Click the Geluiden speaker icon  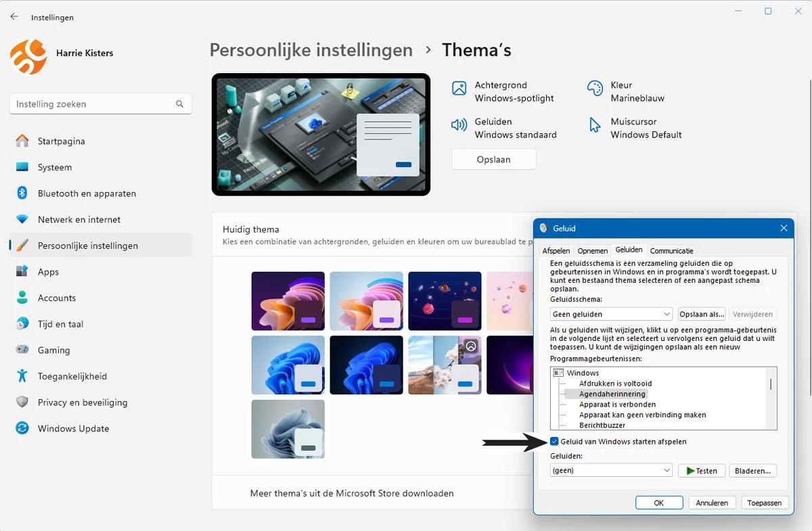click(x=459, y=124)
